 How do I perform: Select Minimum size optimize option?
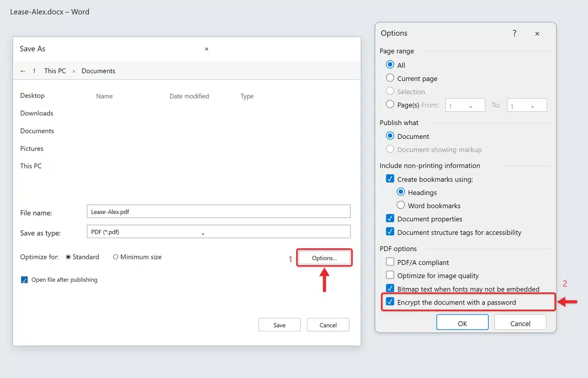pyautogui.click(x=115, y=257)
